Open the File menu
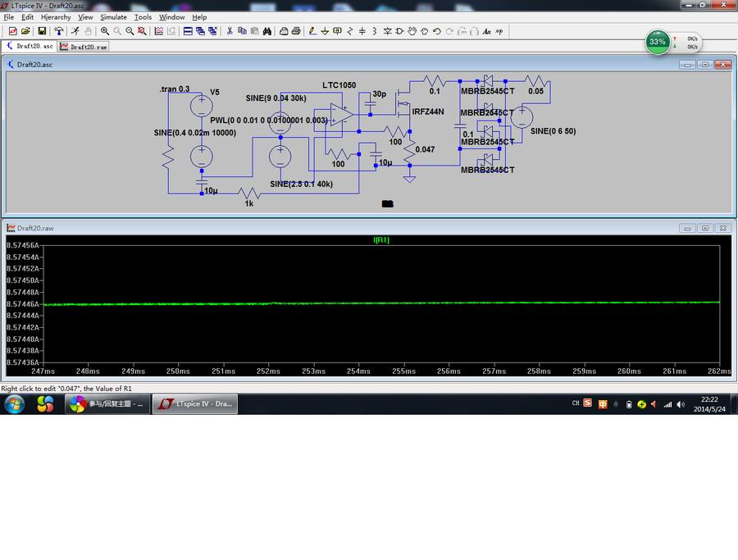This screenshot has width=738, height=560. (x=9, y=17)
